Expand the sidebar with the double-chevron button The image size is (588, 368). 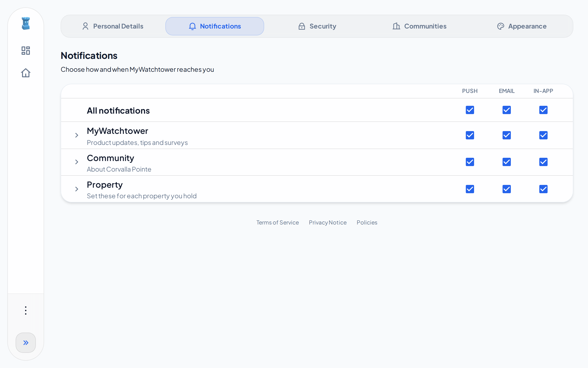[x=26, y=343]
